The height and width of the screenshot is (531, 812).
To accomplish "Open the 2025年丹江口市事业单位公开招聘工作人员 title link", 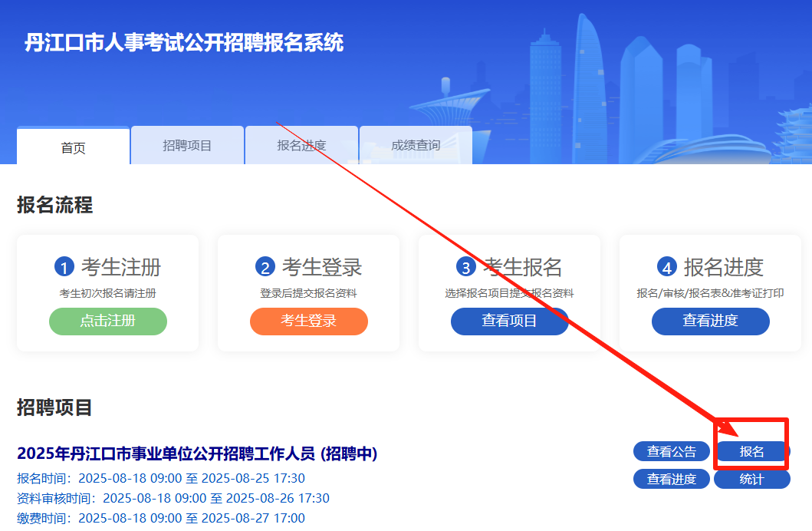I will click(x=197, y=453).
